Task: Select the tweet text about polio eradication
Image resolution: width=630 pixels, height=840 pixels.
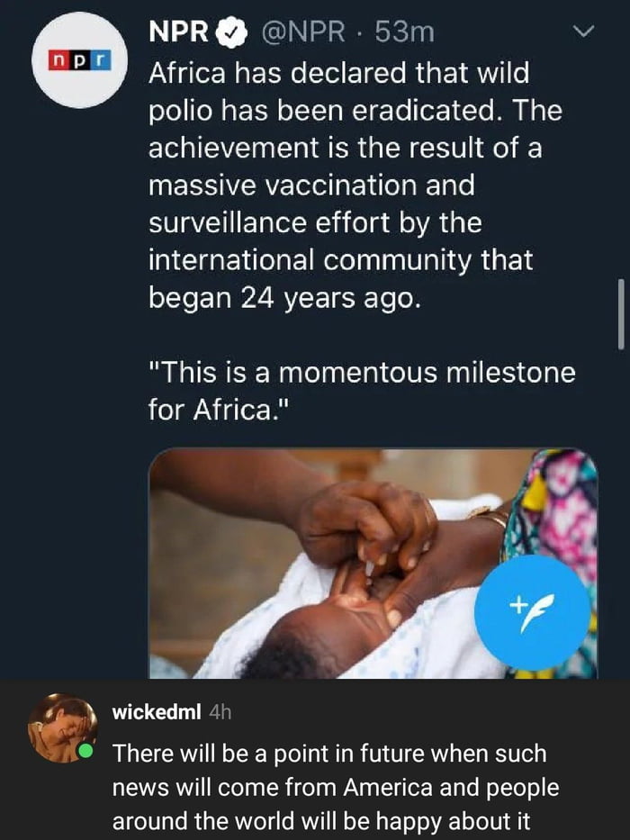Action: pyautogui.click(x=355, y=185)
